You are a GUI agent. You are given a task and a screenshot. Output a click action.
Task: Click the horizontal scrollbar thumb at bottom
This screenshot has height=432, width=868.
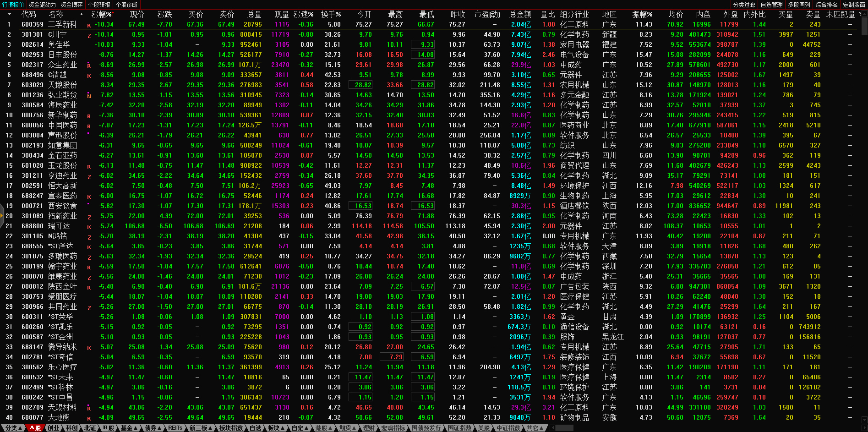pyautogui.click(x=564, y=428)
